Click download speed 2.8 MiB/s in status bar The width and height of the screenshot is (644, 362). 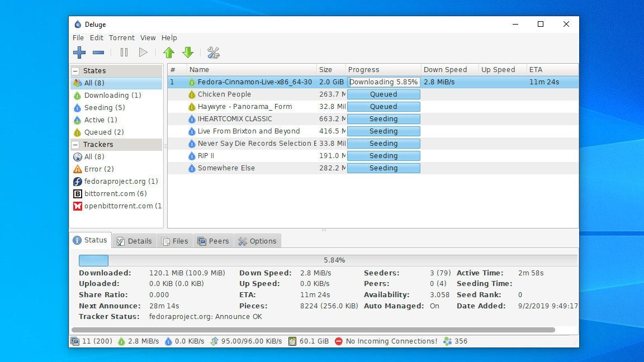139,341
